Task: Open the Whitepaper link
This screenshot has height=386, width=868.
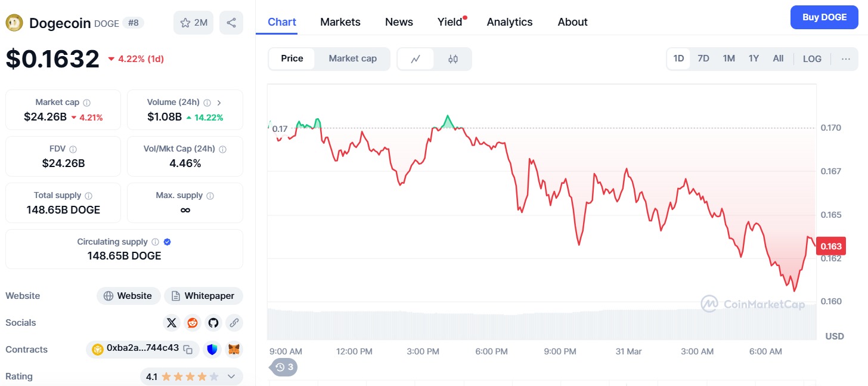Action: click(203, 296)
